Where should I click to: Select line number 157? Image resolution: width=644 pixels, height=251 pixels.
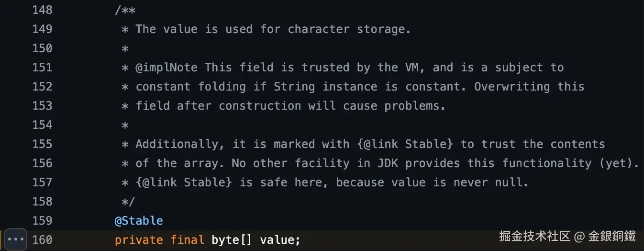click(42, 183)
